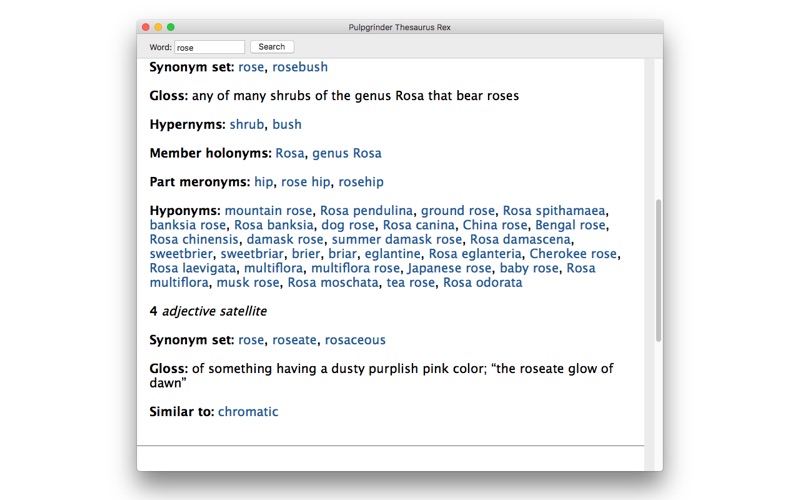The image size is (800, 500).
Task: Open the 'multiflora rose' link
Action: pos(356,268)
